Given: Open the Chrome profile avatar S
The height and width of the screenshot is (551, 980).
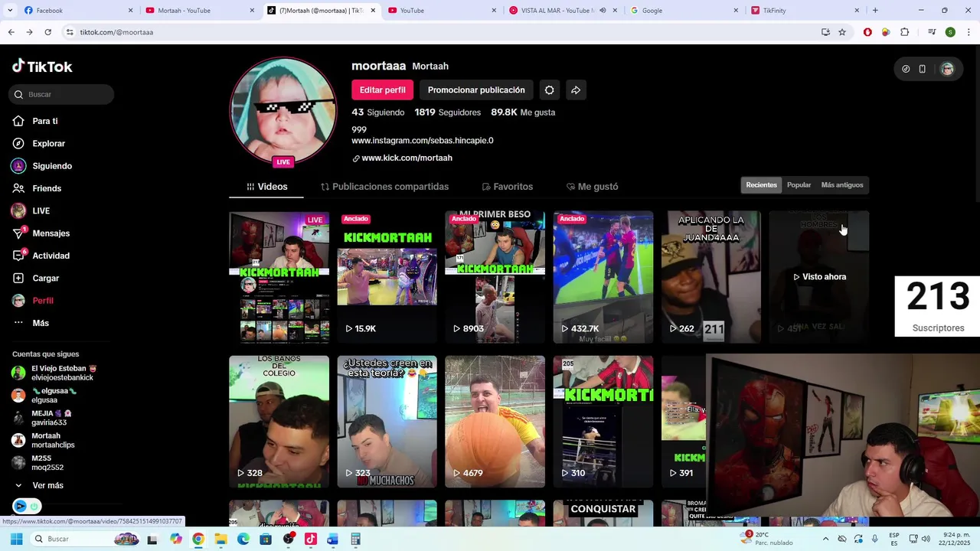Looking at the screenshot, I should pos(950,32).
